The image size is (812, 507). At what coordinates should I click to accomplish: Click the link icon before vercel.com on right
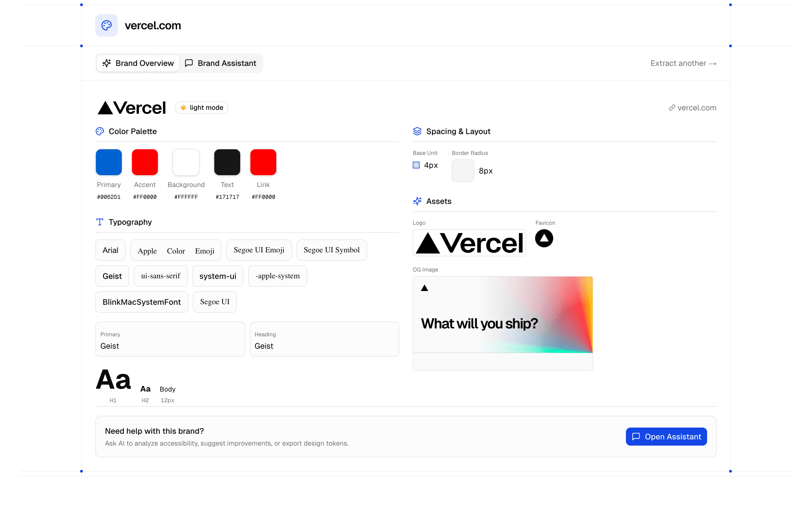[x=672, y=108]
